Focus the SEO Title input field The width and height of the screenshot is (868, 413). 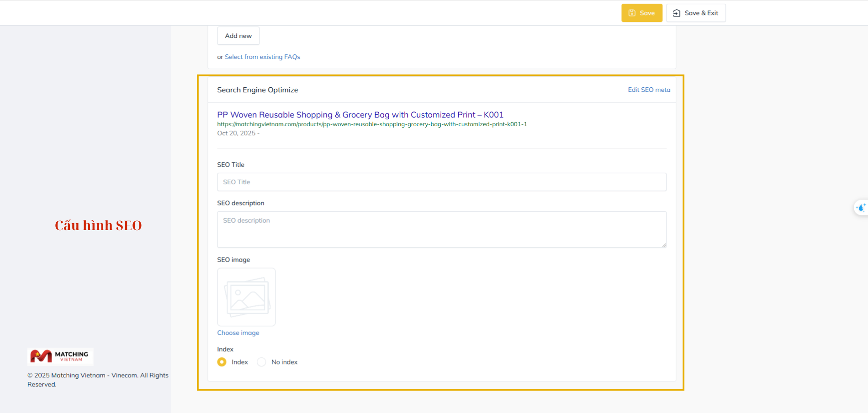[441, 182]
